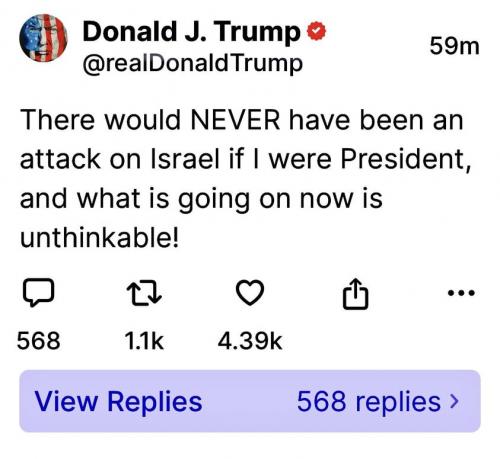The width and height of the screenshot is (500, 459).
Task: Tap the View Replies label
Action: point(118,401)
